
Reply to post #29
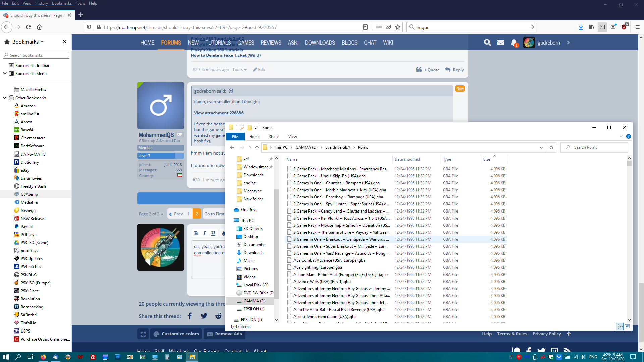454,70
